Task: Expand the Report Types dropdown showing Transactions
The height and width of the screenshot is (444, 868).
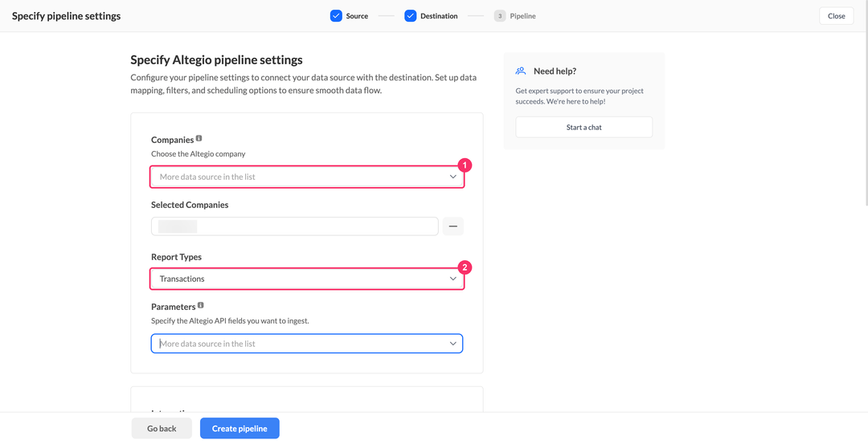Action: pos(307,279)
